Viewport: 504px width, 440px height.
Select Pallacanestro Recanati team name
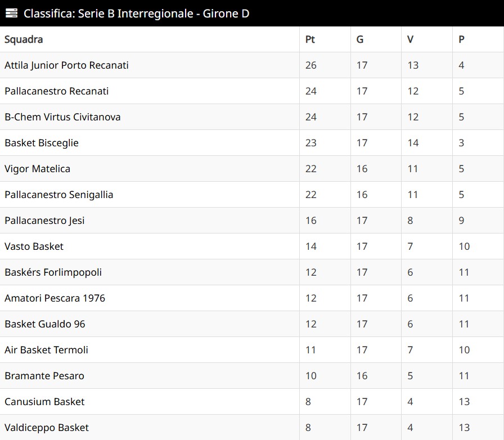pyautogui.click(x=56, y=91)
